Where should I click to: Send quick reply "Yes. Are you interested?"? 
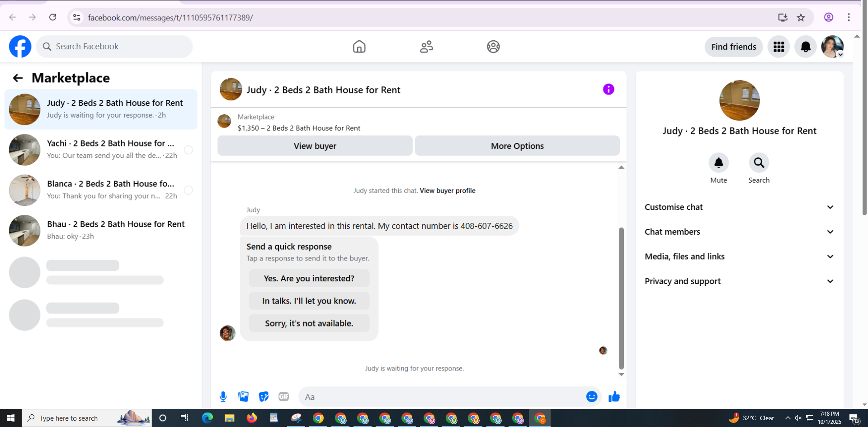click(x=309, y=278)
